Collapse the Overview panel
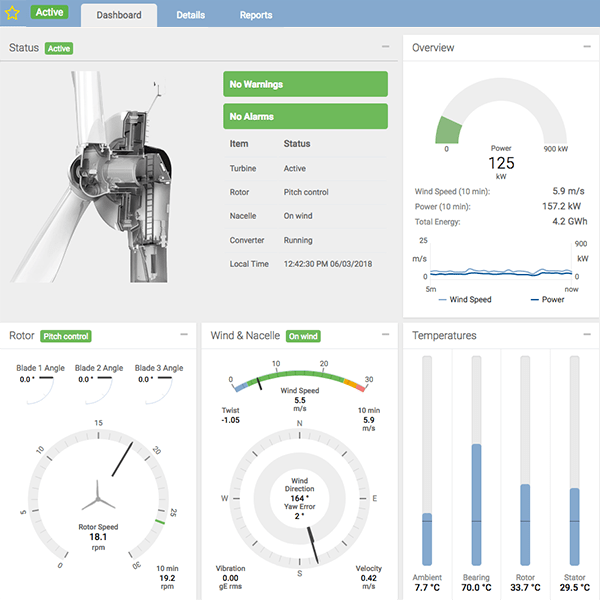 (x=586, y=47)
